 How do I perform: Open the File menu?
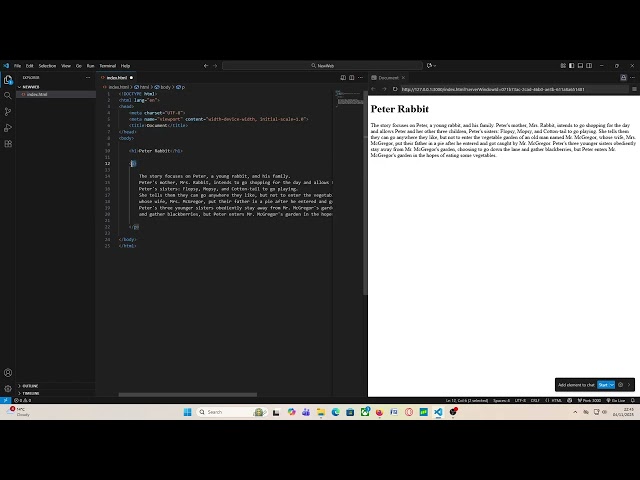(18, 66)
